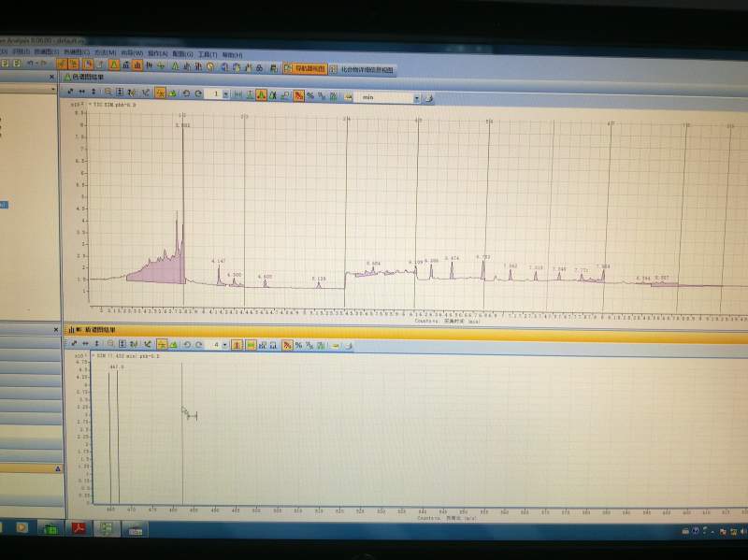Click the peak labeled 5.136
Image resolution: width=748 pixels, height=560 pixels.
tap(319, 284)
